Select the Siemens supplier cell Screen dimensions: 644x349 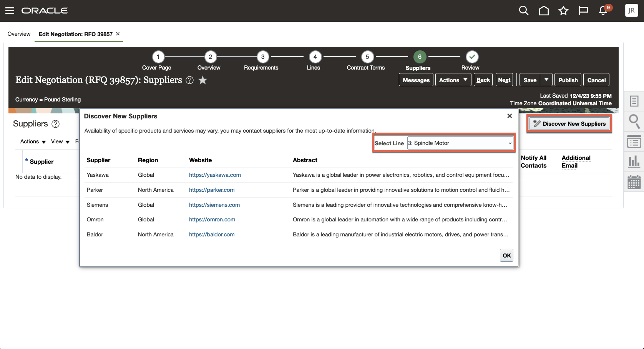(x=97, y=205)
